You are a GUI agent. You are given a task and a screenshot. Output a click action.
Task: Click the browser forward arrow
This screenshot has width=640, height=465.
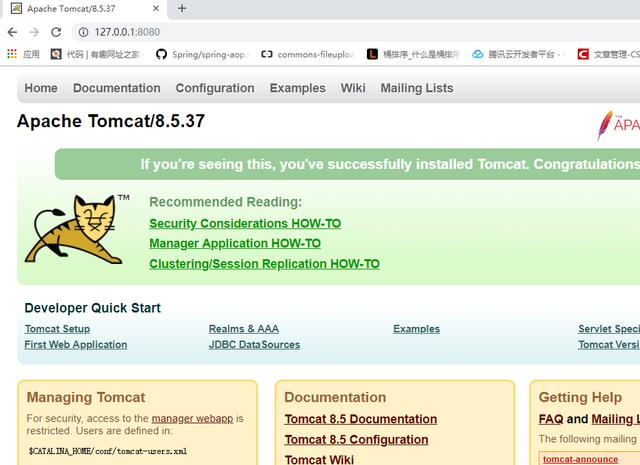pos(34,32)
